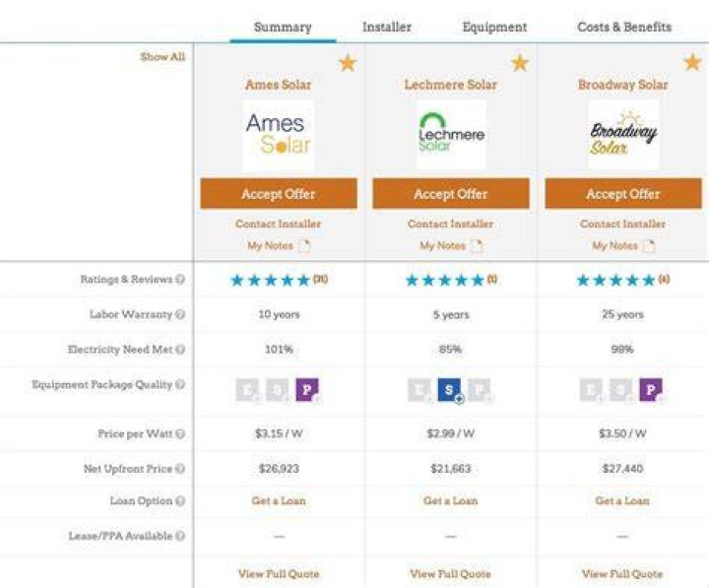Click the greyed E badge for Ames Solar
709x588 pixels.
pos(247,390)
